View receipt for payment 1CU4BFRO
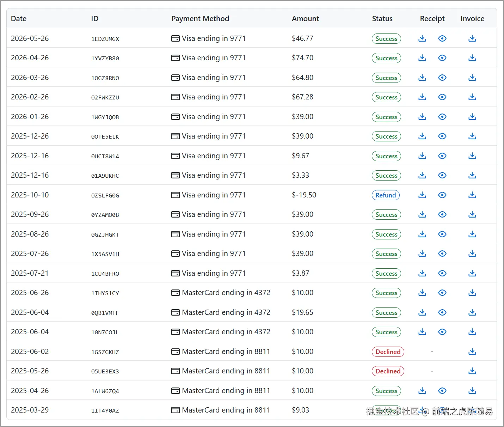The width and height of the screenshot is (504, 427). [442, 273]
